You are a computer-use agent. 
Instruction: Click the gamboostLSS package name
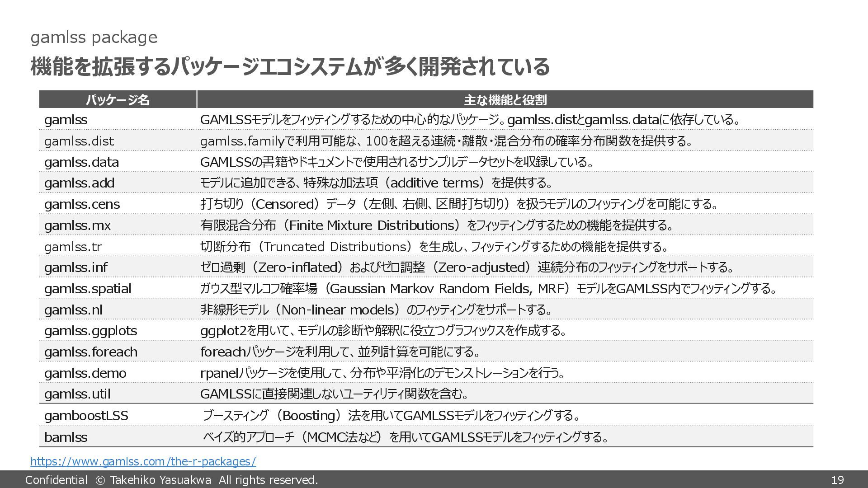[86, 416]
